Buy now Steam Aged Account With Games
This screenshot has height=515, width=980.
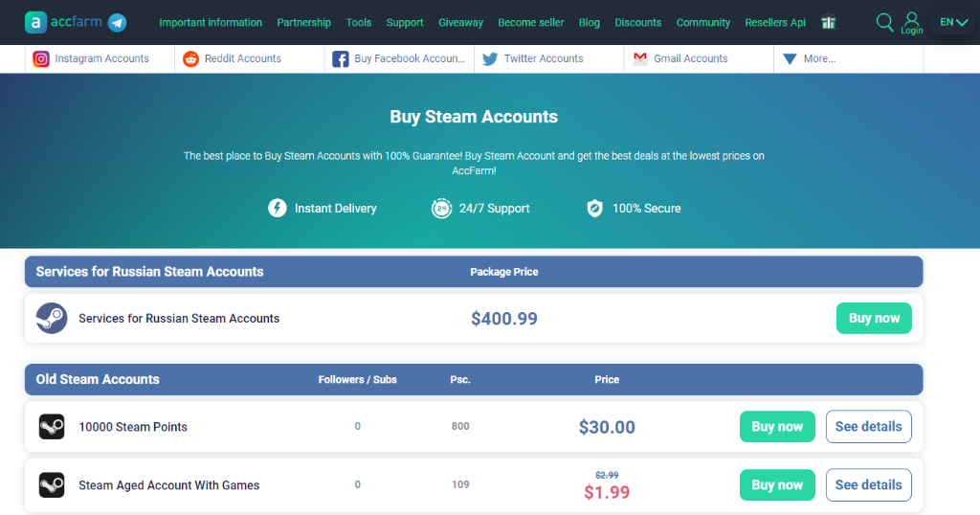click(777, 485)
